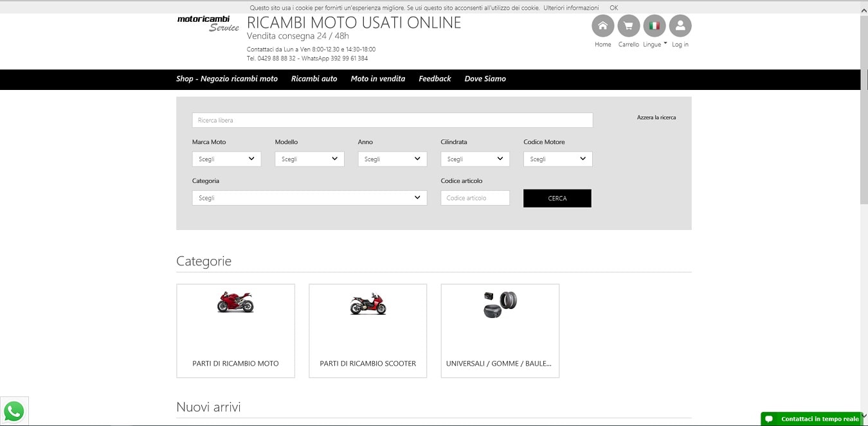Open the Carrello shopping cart icon
The height and width of the screenshot is (426, 868).
pyautogui.click(x=628, y=26)
